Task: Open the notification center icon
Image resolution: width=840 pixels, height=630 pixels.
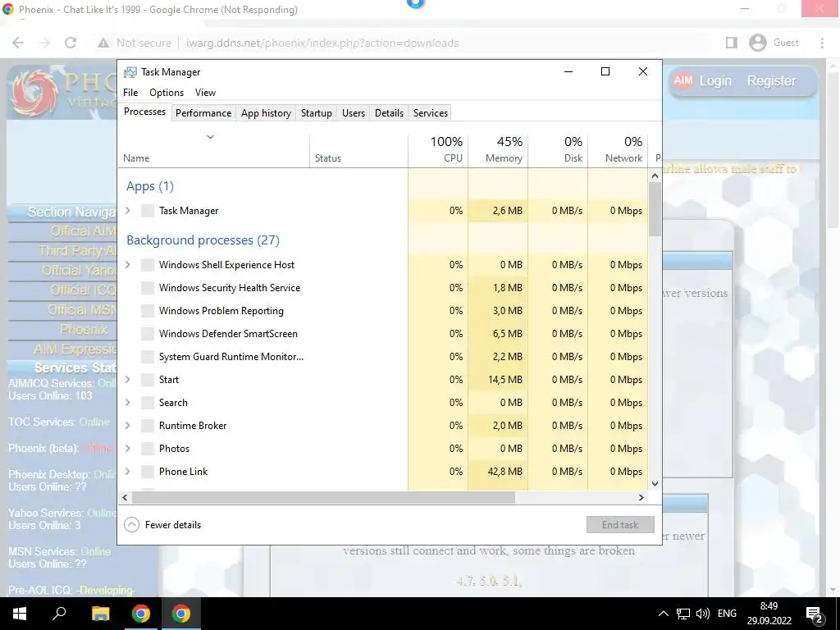Action: [815, 614]
